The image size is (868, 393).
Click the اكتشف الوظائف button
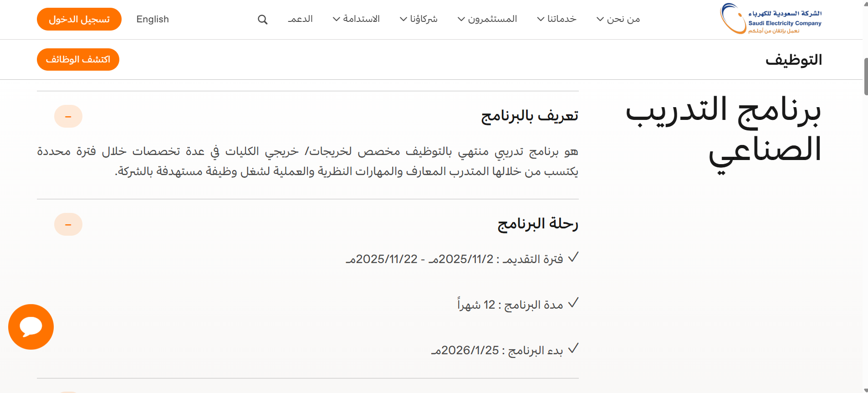click(78, 60)
